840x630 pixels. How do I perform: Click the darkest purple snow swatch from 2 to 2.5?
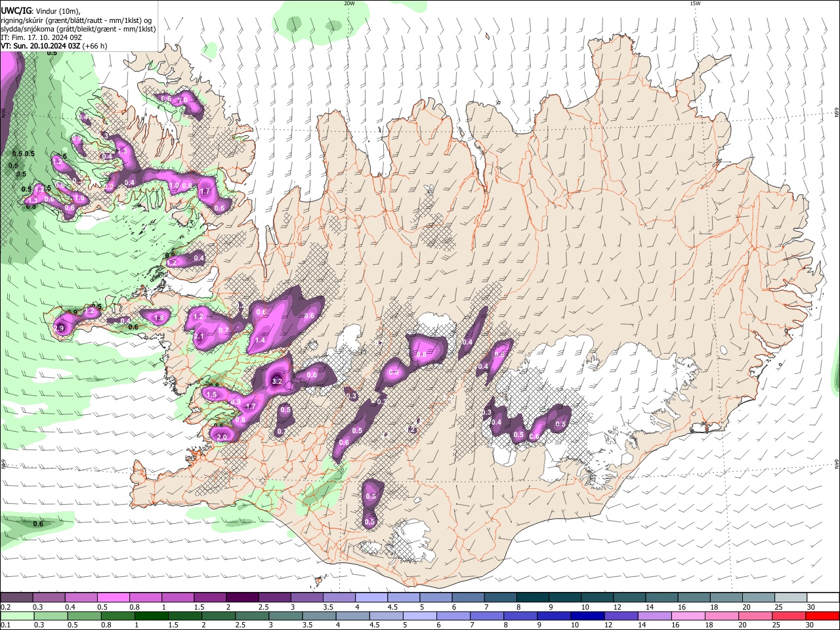pyautogui.click(x=241, y=597)
